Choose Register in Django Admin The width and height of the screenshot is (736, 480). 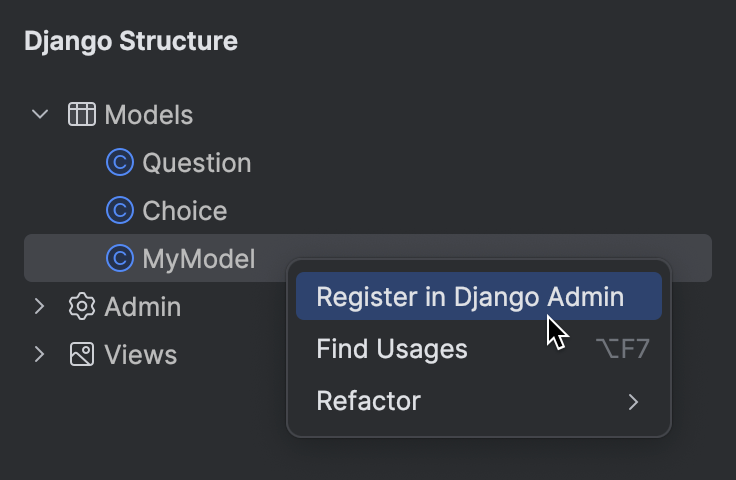point(470,297)
